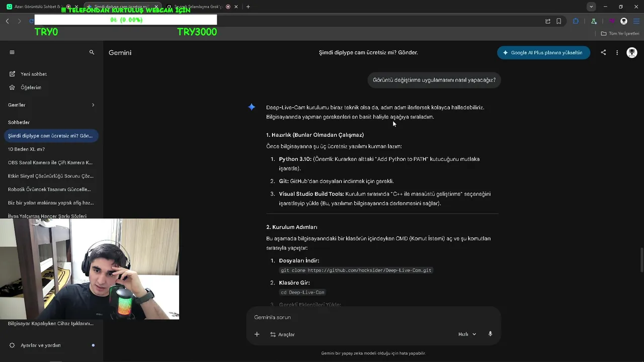Click the page vertical scrollbar thumb
644x362 pixels.
click(641, 260)
